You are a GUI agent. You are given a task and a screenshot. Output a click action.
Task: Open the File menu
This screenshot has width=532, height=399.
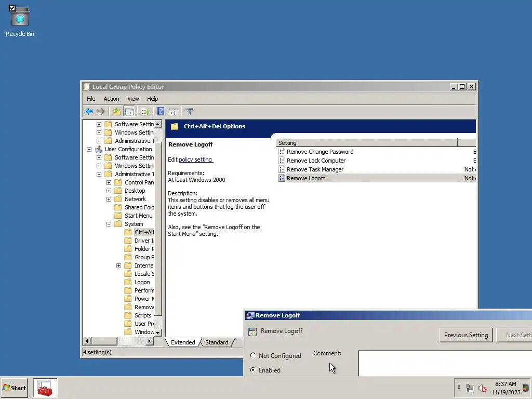[91, 99]
